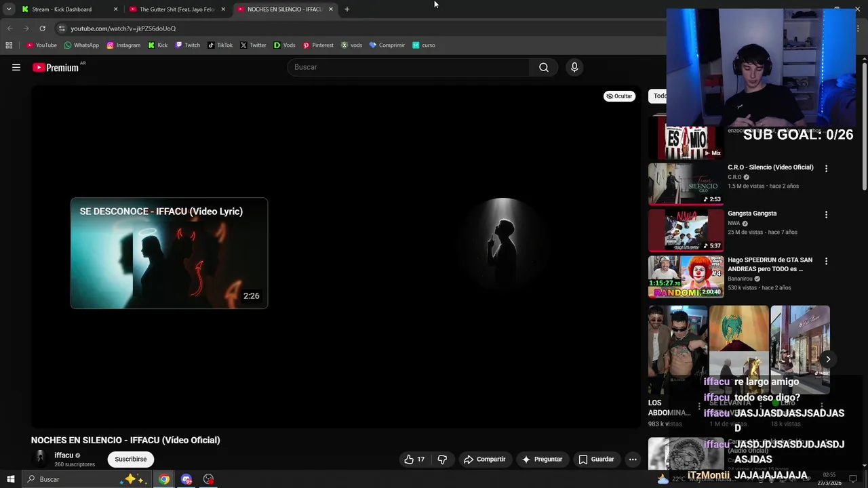Image resolution: width=868 pixels, height=488 pixels.
Task: Open the Twitch bookmark
Action: click(x=188, y=45)
